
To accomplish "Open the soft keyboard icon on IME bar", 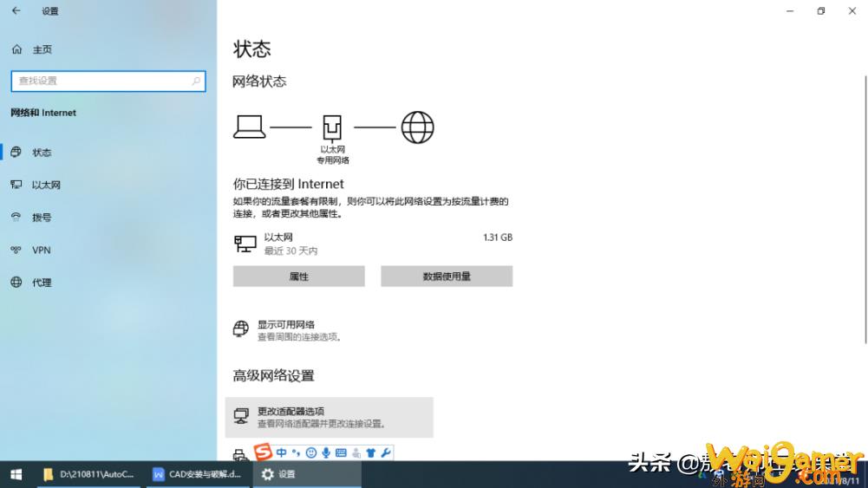I will coord(341,452).
